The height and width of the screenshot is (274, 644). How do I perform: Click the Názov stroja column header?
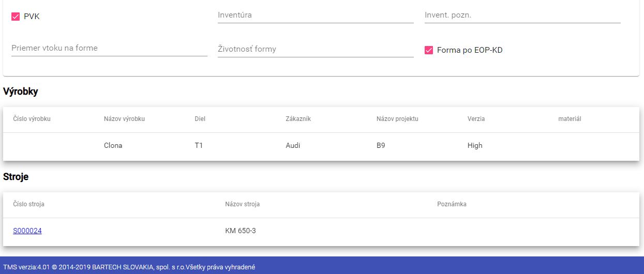[243, 204]
